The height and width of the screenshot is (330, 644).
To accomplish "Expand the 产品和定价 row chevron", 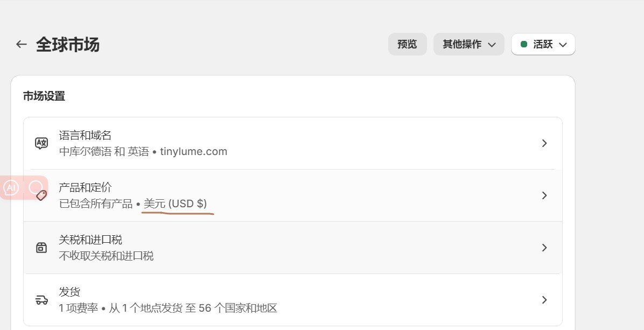I will 544,195.
